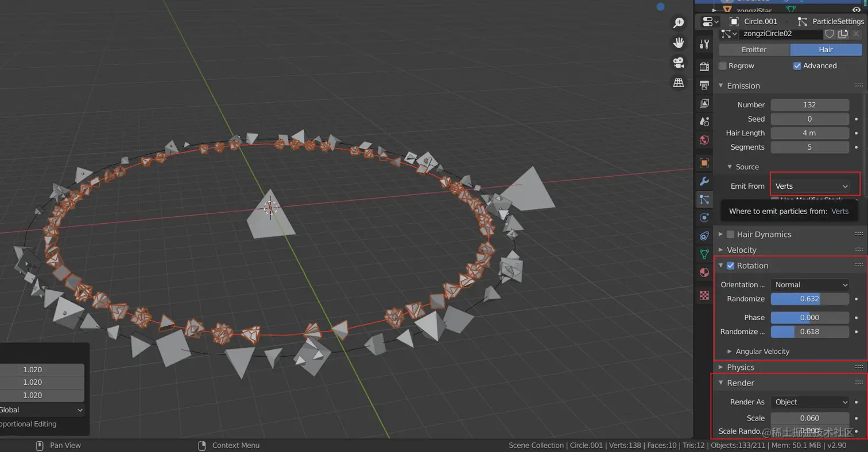The image size is (868, 452).
Task: Click the Number field showing 132
Action: pyautogui.click(x=809, y=105)
